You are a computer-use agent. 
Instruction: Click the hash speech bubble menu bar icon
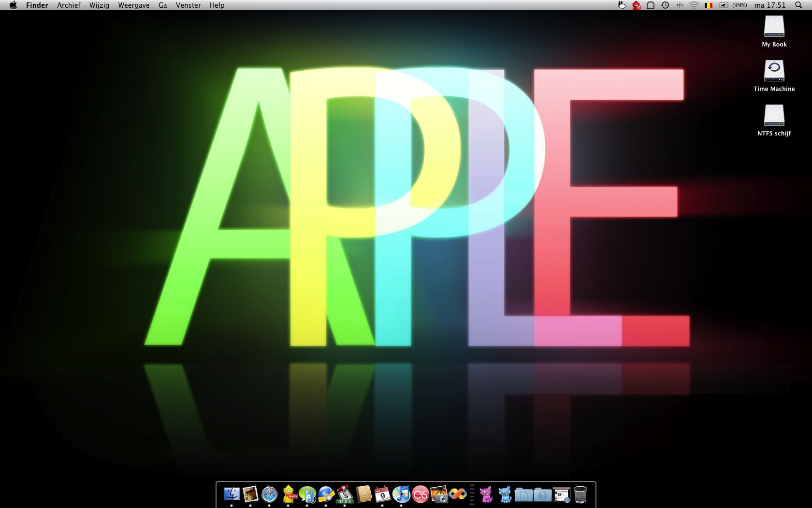click(622, 5)
